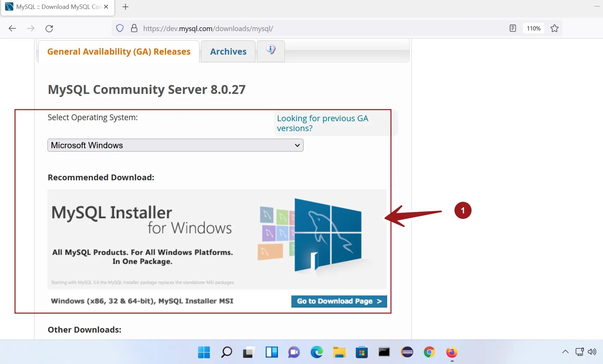Screen dimensions: 603x364
Task: Open taskbar Search magnifier
Action: pyautogui.click(x=226, y=352)
